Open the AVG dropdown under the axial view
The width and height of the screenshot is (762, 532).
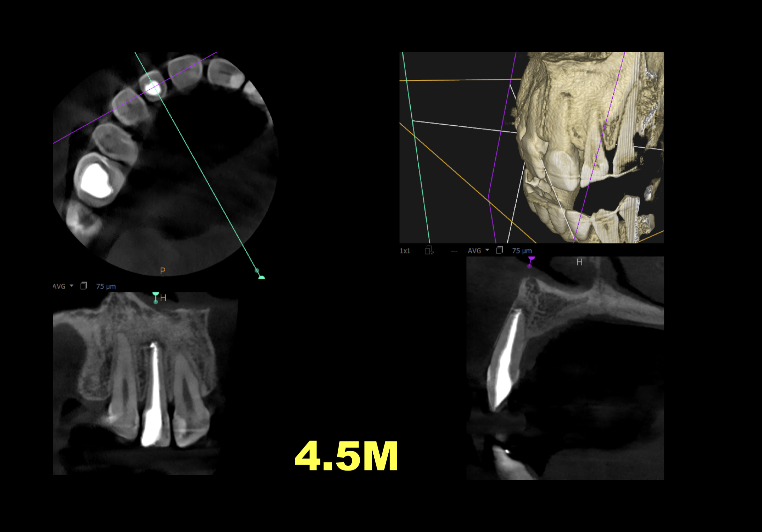pyautogui.click(x=63, y=286)
